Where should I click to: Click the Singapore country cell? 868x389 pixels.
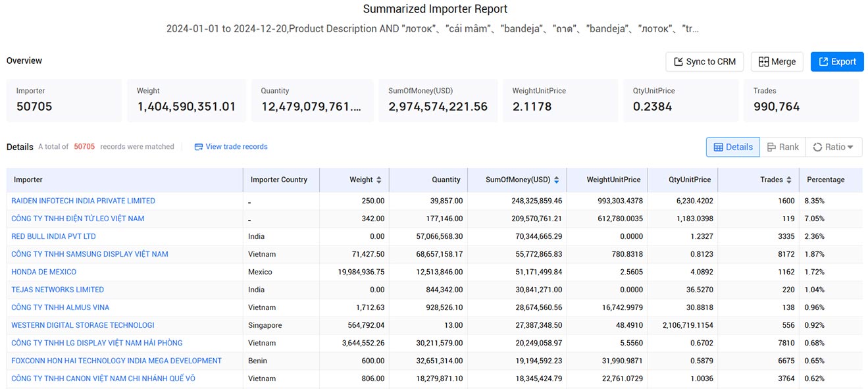pyautogui.click(x=265, y=325)
